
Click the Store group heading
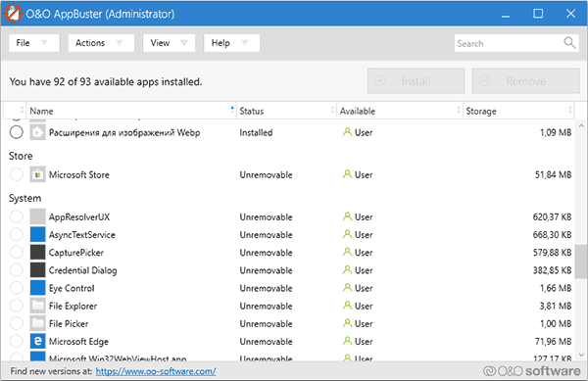(21, 156)
